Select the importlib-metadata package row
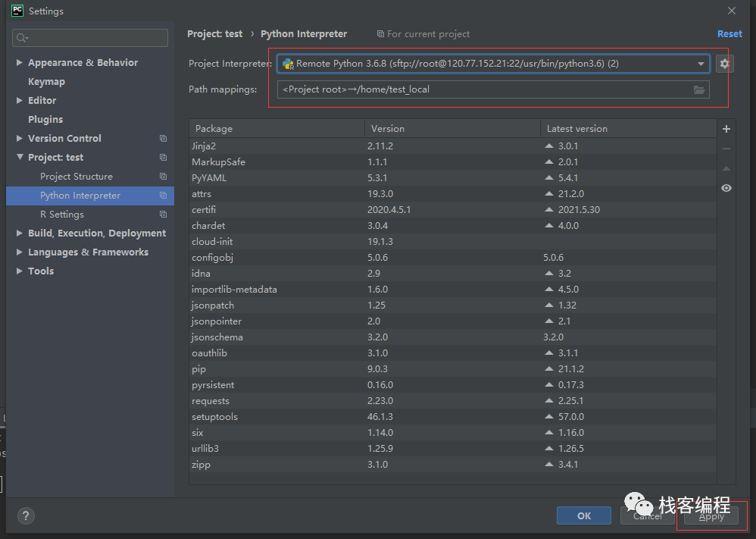Screen dimensions: 756x539 point(453,289)
